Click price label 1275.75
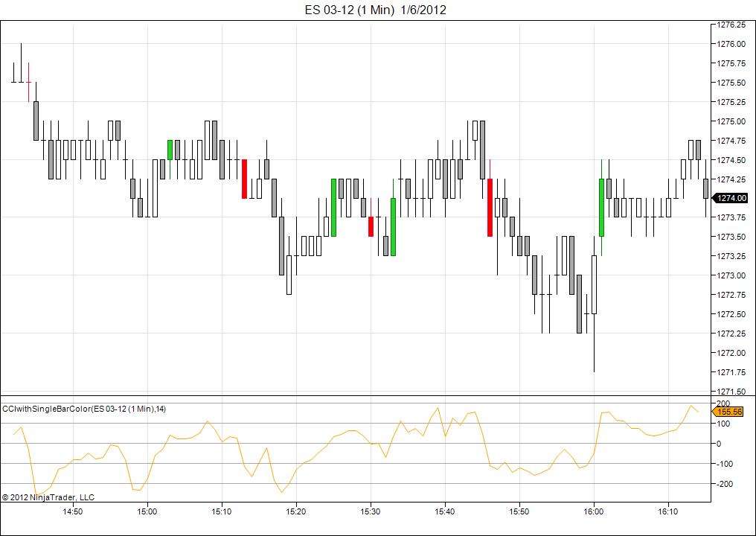756x536 pixels. pos(732,63)
